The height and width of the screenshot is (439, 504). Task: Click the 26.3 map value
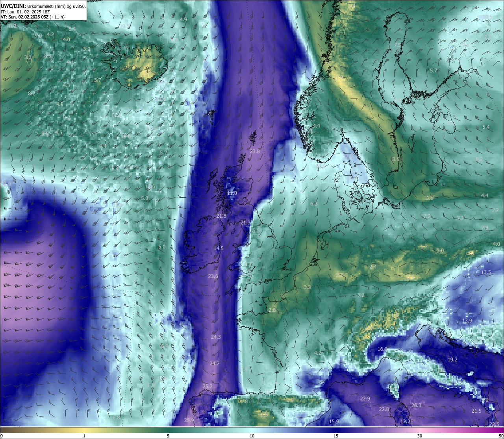(416, 406)
